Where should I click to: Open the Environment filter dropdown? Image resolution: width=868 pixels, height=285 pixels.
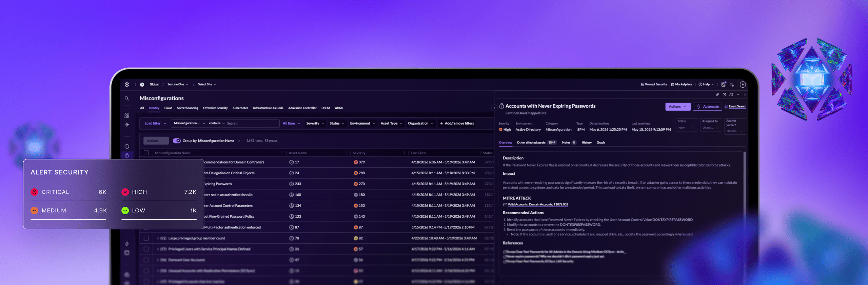(362, 124)
